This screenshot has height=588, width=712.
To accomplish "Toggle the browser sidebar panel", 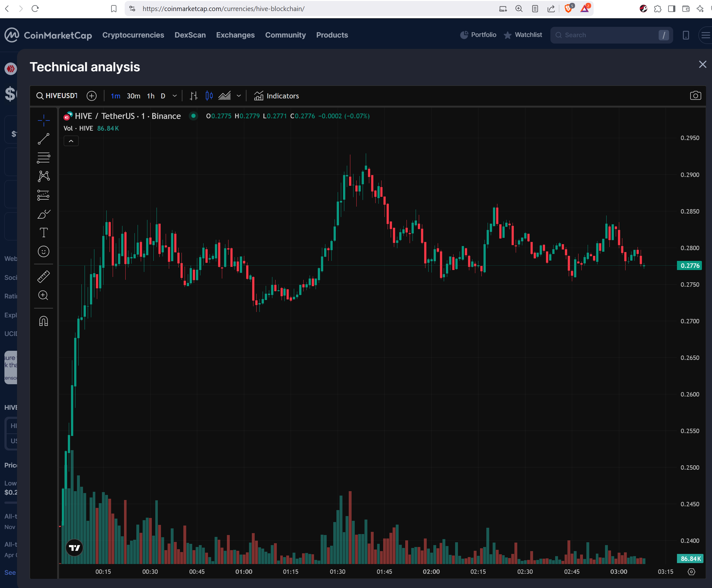I will point(672,9).
